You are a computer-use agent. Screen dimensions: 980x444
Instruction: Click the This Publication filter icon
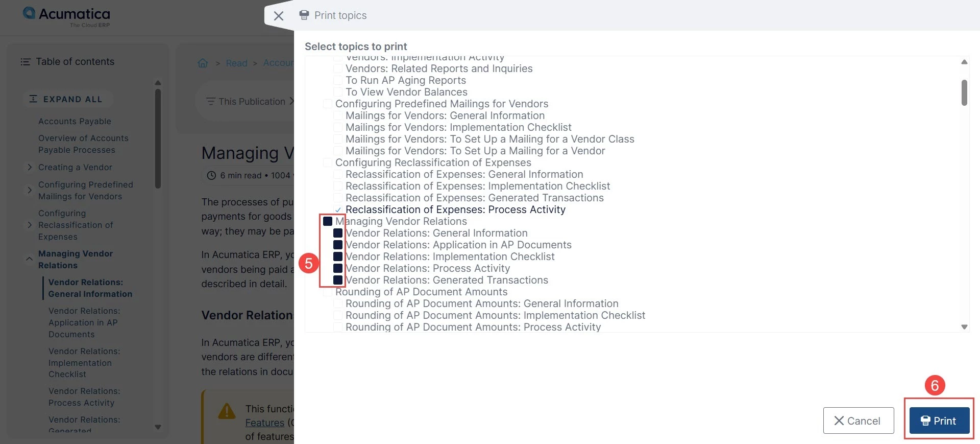tap(210, 102)
